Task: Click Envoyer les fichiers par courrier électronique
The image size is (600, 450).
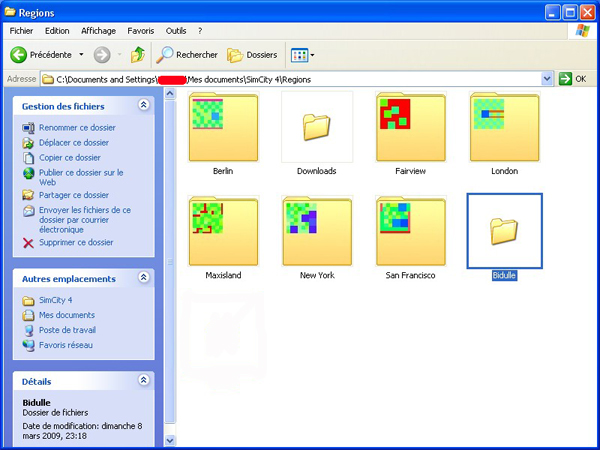Action: (x=85, y=220)
